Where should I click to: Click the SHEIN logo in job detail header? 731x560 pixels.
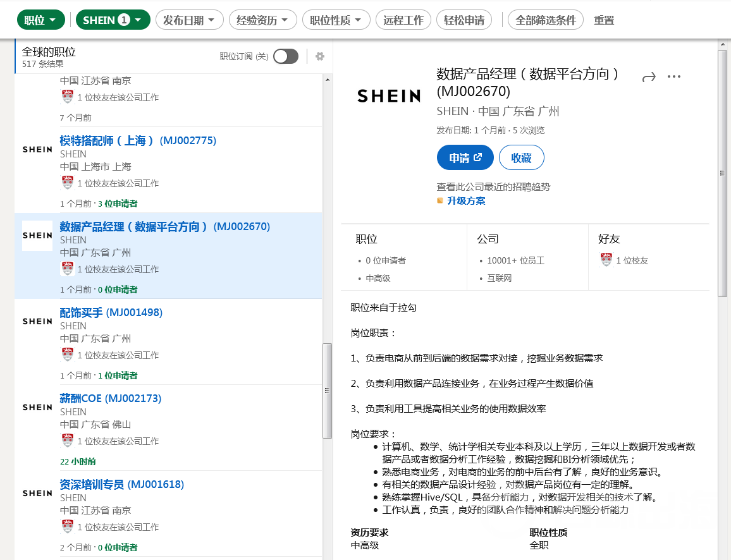click(388, 96)
